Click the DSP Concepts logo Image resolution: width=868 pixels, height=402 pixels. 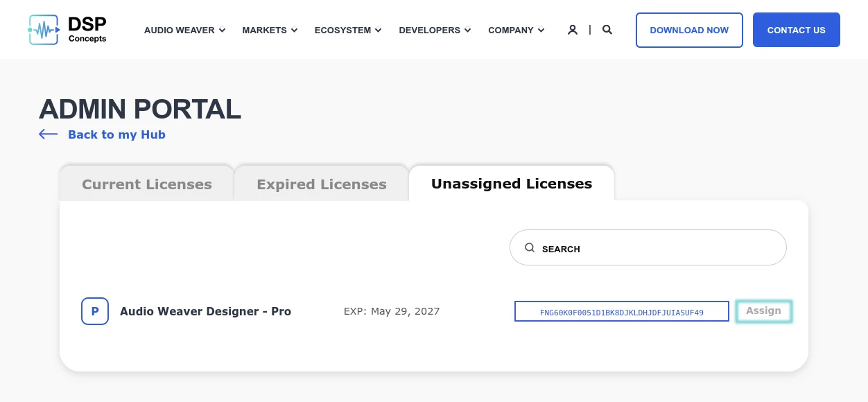[67, 30]
